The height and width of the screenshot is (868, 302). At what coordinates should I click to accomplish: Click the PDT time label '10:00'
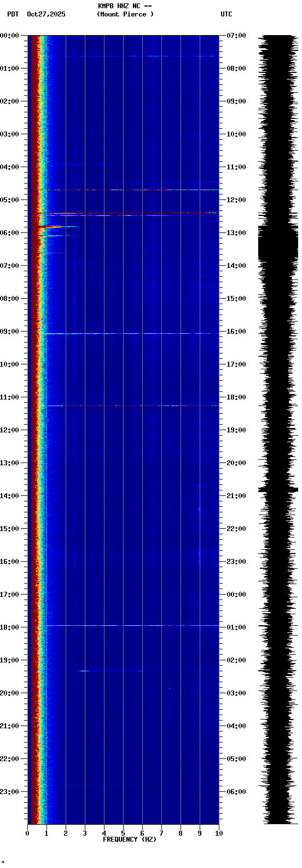click(10, 364)
